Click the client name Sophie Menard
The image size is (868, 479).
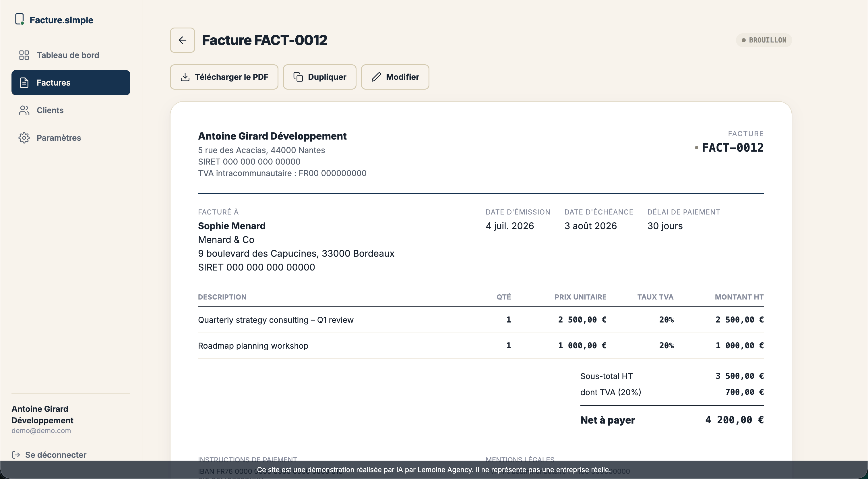click(232, 226)
